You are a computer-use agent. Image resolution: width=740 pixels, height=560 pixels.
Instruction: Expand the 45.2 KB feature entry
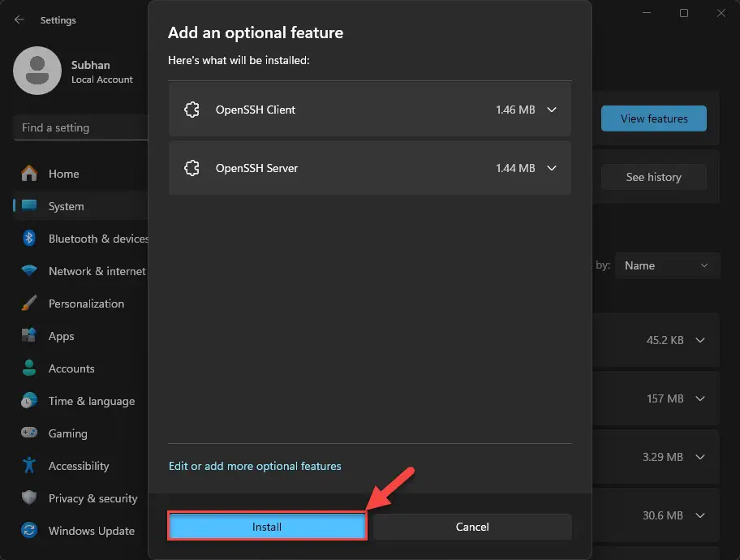coord(700,340)
